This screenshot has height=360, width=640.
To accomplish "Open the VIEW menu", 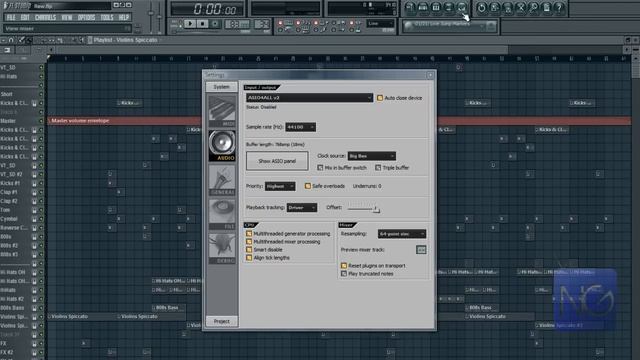I will 67,18.
